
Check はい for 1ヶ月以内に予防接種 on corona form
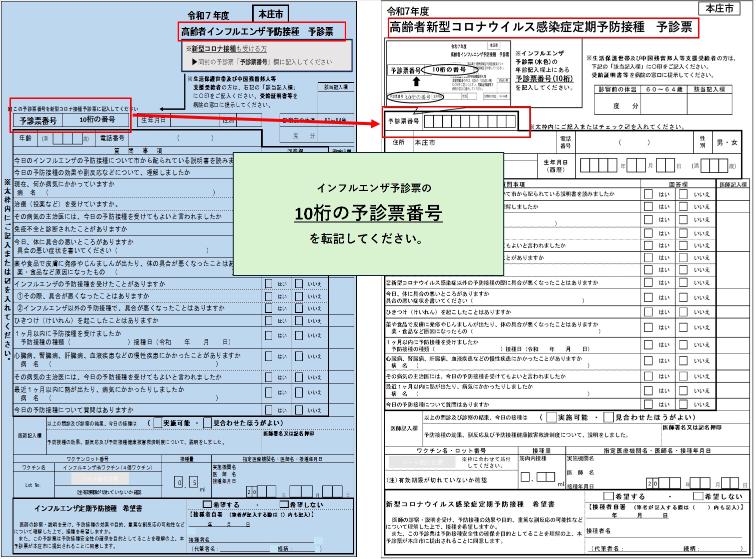point(648,345)
